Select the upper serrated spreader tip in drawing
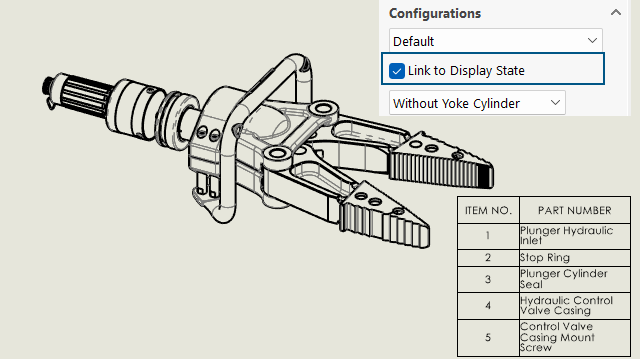The height and width of the screenshot is (360, 640). coord(441,161)
